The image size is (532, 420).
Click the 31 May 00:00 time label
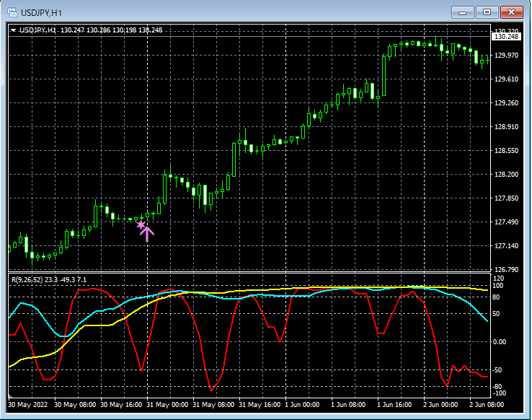[x=167, y=405]
